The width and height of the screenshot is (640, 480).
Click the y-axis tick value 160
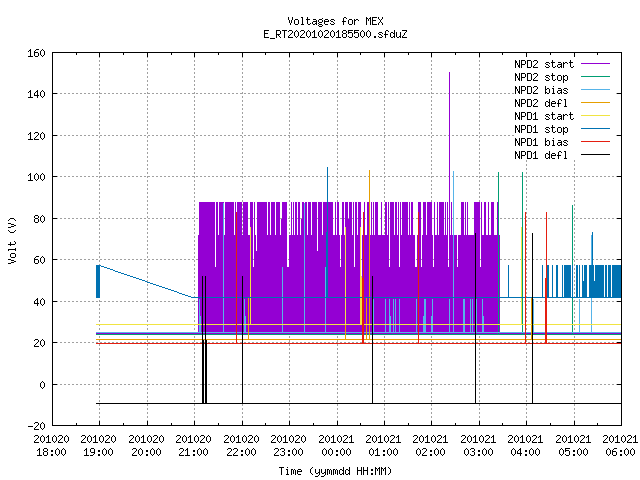click(36, 53)
